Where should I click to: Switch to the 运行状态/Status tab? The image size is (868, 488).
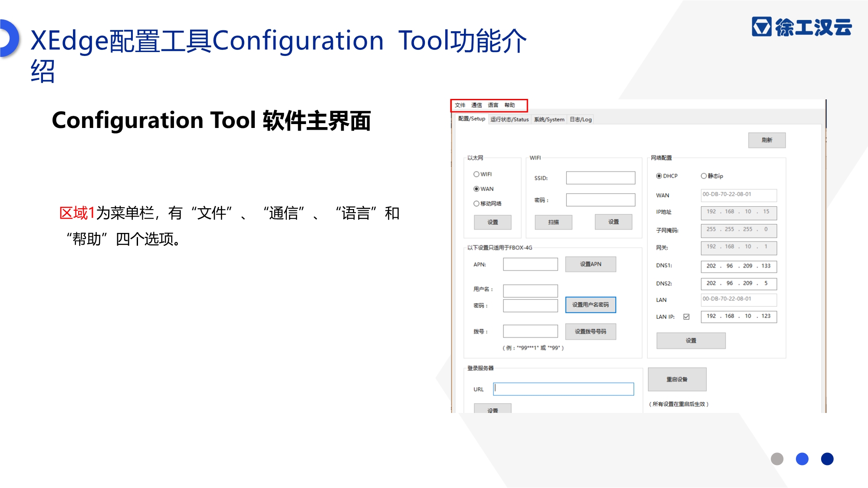(510, 119)
